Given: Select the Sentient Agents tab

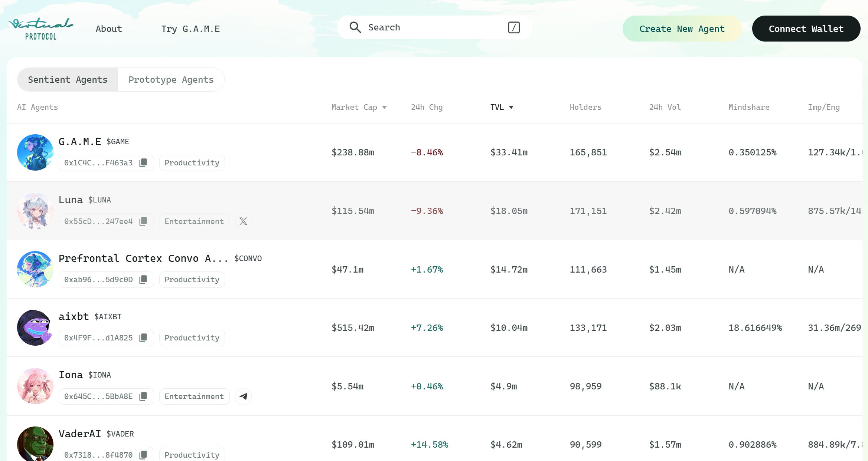Looking at the screenshot, I should tap(68, 80).
